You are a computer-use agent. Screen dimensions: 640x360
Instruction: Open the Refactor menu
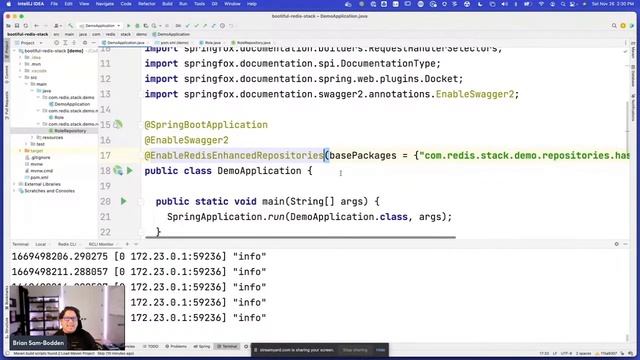click(x=147, y=4)
